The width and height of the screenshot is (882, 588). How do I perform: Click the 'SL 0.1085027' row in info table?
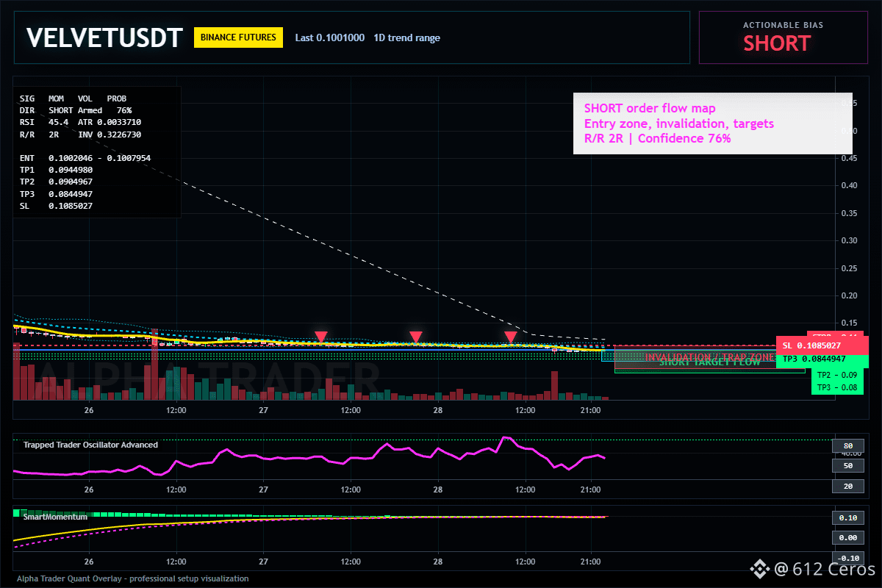56,206
